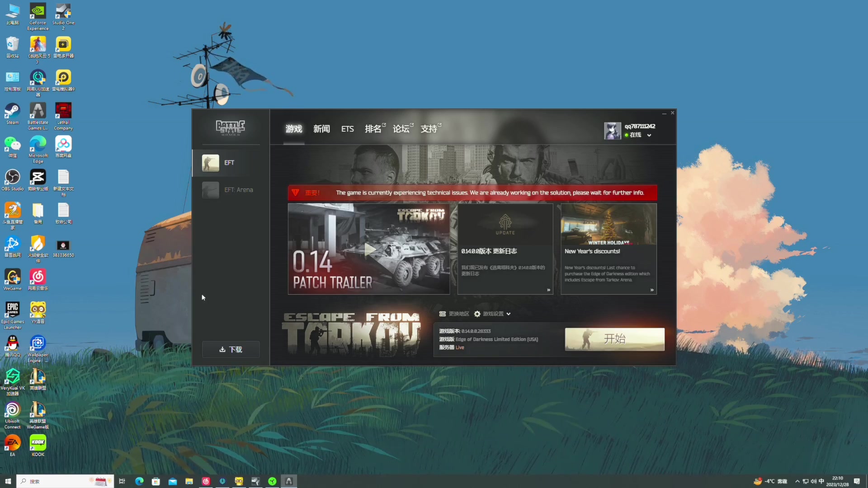Click 更换地区 to change server region
Viewport: 868px width, 488px height.
click(x=454, y=314)
